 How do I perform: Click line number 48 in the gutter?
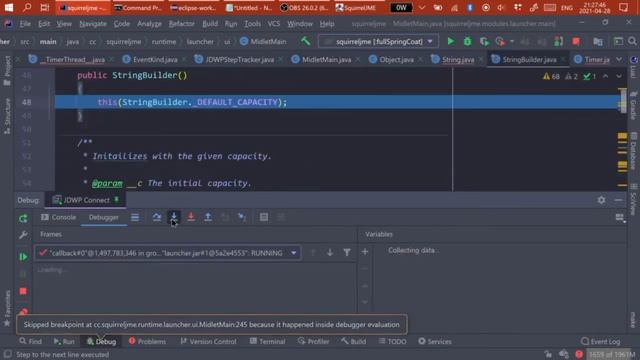(x=27, y=102)
